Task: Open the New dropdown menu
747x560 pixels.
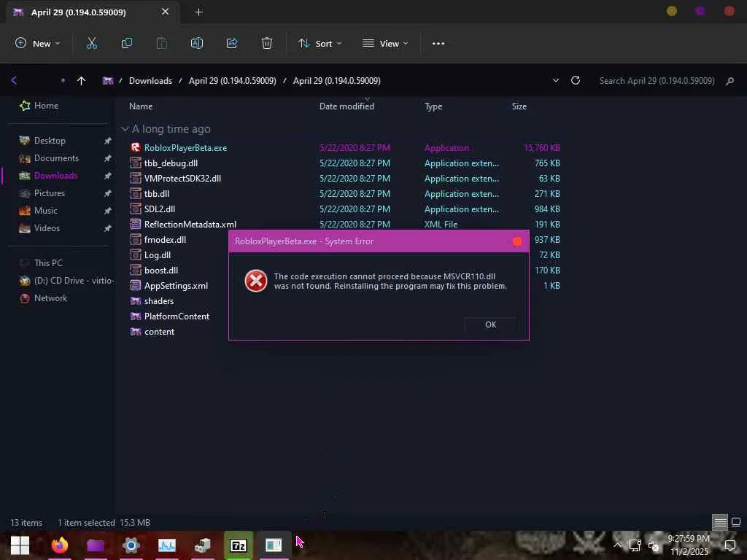Action: click(38, 43)
